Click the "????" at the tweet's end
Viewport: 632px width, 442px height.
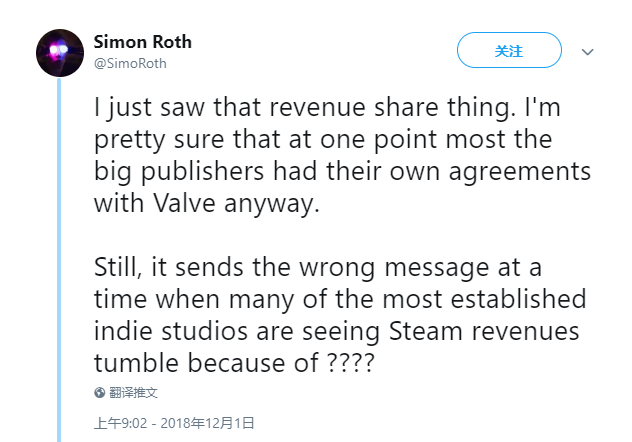click(x=350, y=363)
